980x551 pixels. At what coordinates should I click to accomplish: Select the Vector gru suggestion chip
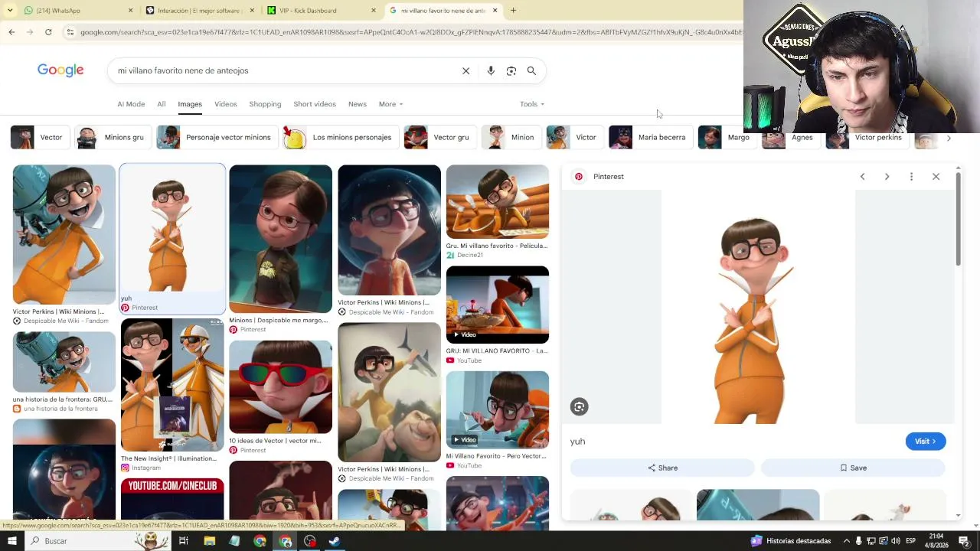pos(439,138)
